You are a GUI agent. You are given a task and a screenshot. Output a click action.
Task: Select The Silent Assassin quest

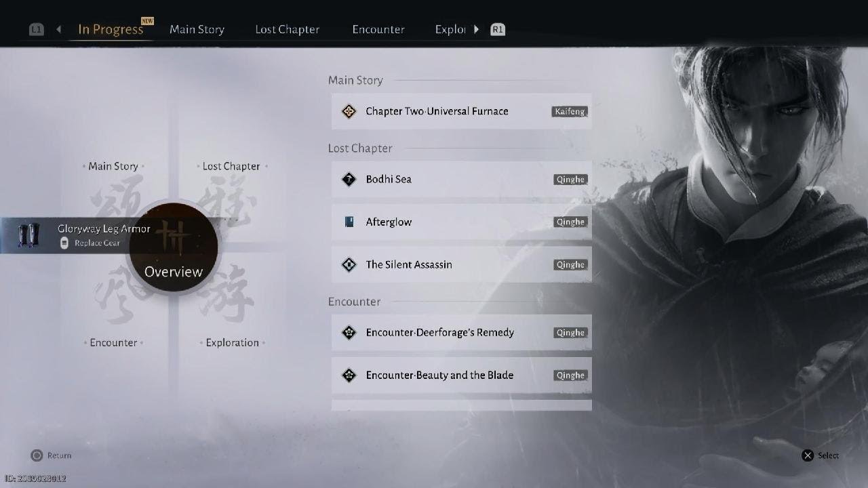click(x=461, y=264)
